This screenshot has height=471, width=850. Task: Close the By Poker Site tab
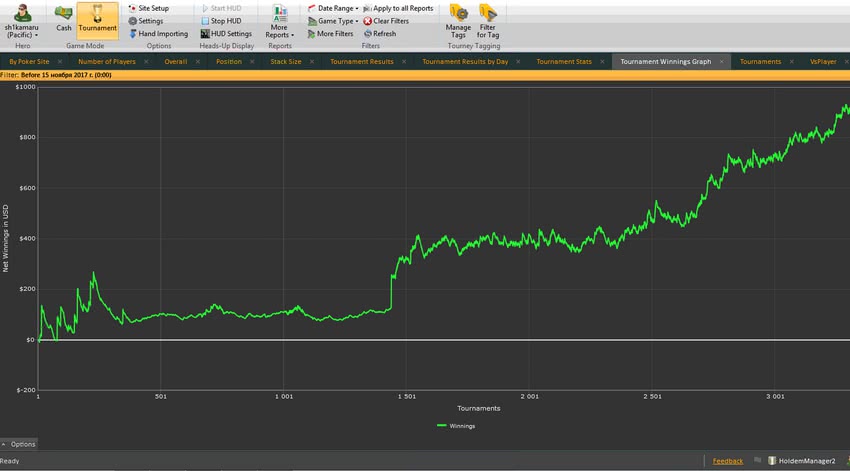(60, 62)
